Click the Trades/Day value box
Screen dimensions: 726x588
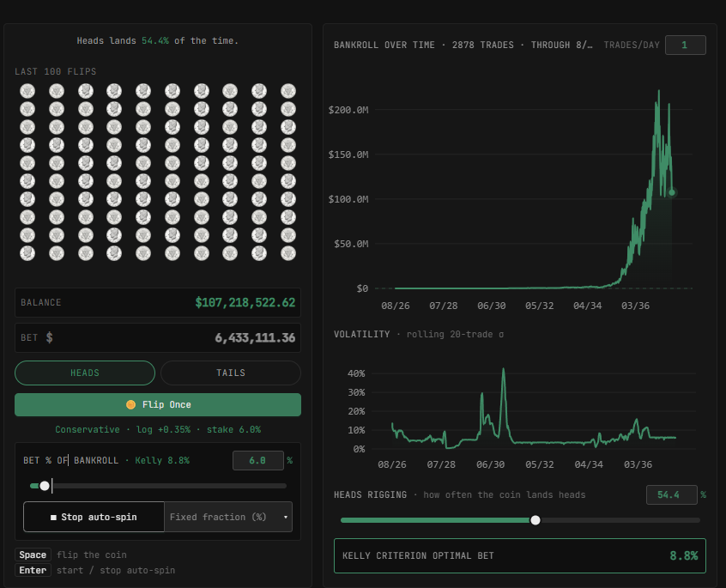coord(686,45)
